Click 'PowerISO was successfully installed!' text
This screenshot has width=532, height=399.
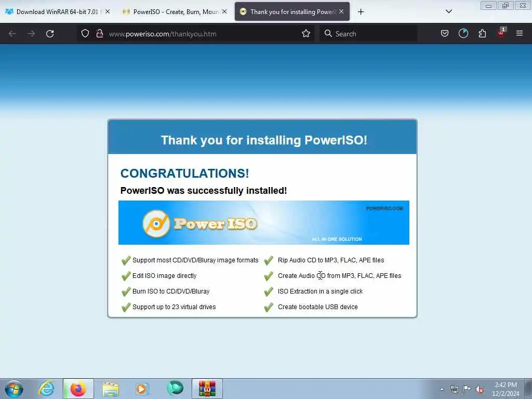coord(204,191)
